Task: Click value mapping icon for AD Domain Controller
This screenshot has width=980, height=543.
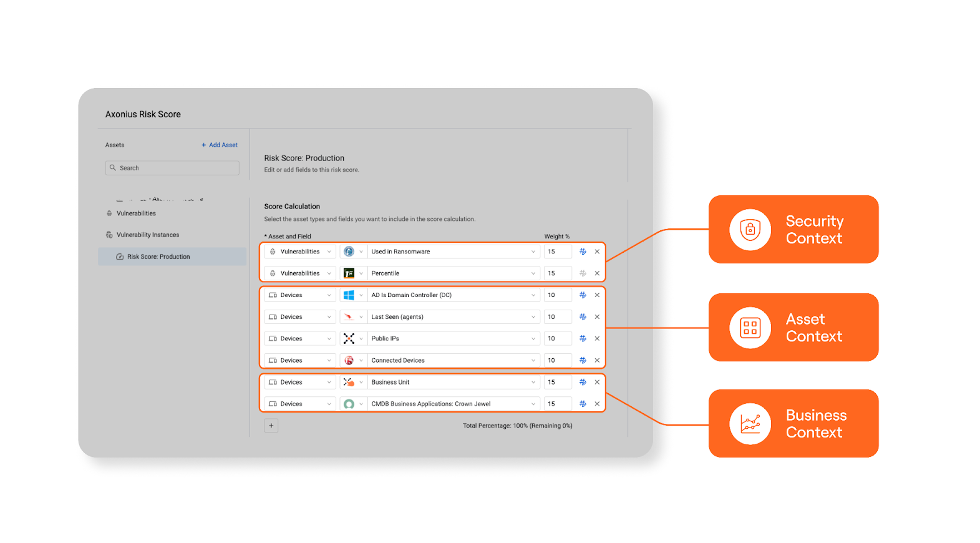Action: pyautogui.click(x=583, y=295)
